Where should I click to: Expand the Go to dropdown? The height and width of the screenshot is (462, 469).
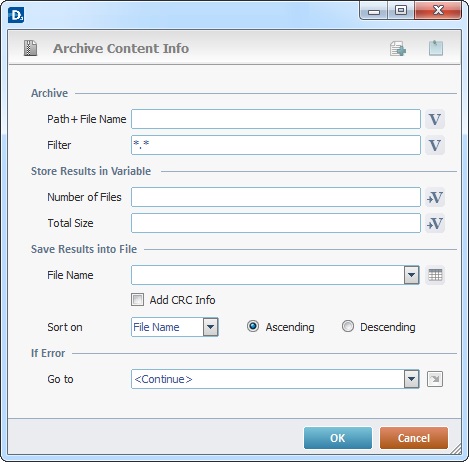(412, 379)
